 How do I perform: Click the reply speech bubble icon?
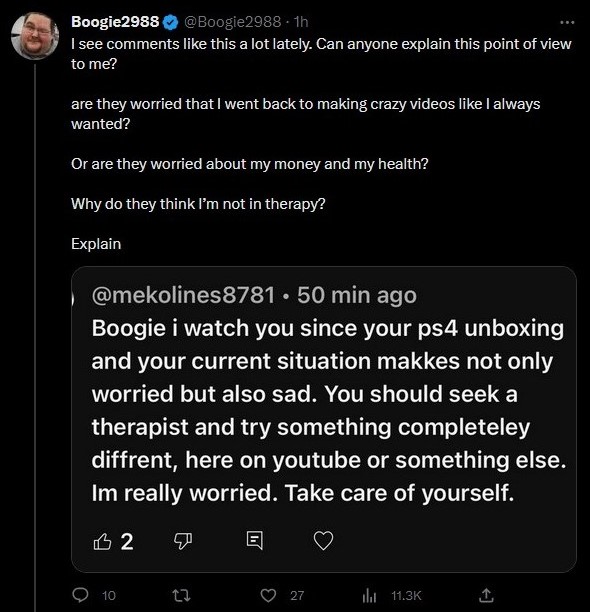81,595
